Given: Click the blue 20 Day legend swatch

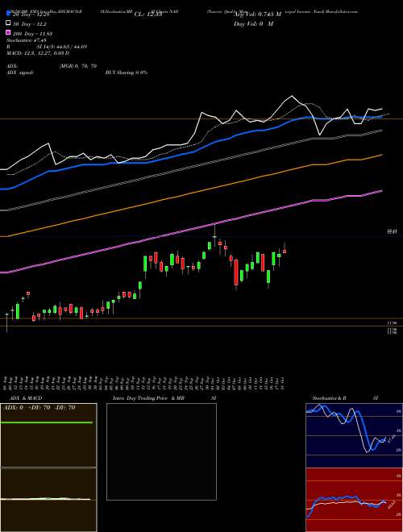Looking at the screenshot, I should [x=9, y=14].
